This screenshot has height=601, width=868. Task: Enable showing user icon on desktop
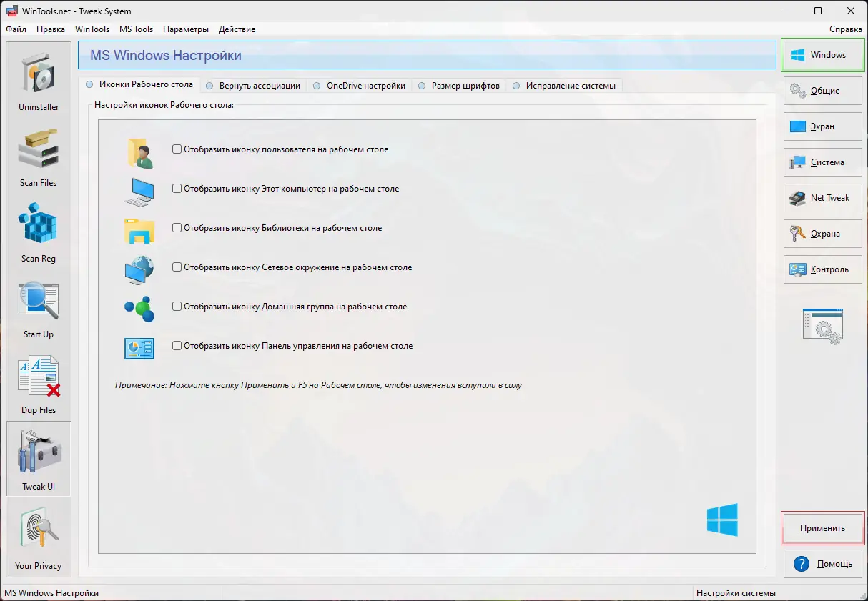click(x=177, y=149)
